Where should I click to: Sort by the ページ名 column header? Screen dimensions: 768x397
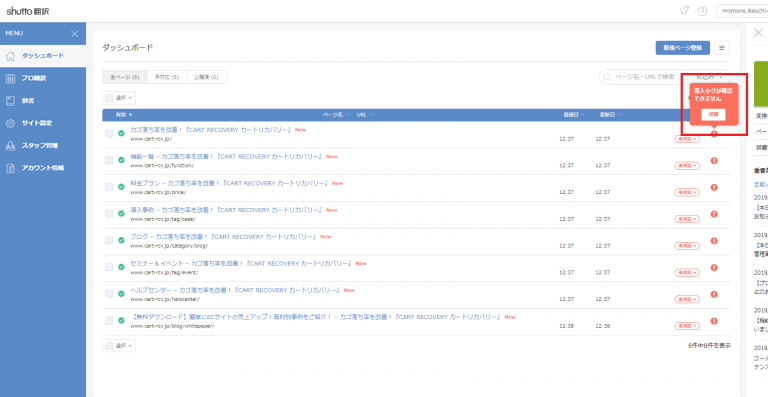click(x=335, y=115)
